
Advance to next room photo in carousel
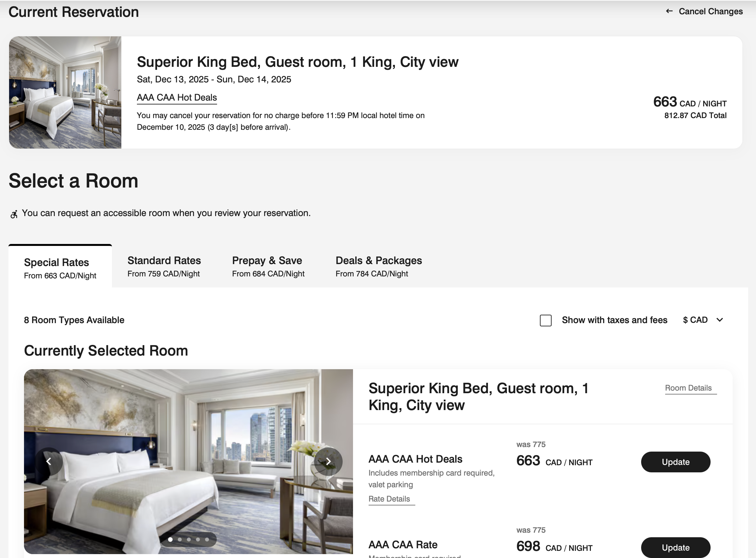point(328,461)
